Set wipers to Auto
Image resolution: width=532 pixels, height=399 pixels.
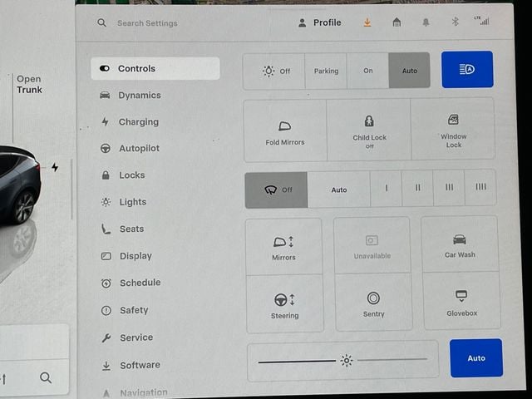point(339,190)
